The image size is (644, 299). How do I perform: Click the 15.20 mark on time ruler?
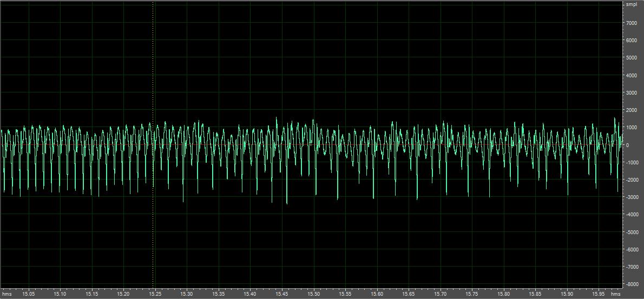pos(123,294)
